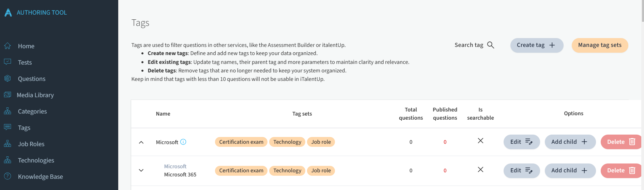Collapse the Microsoft tag row
Screen dimensions: 644x190
click(141, 142)
